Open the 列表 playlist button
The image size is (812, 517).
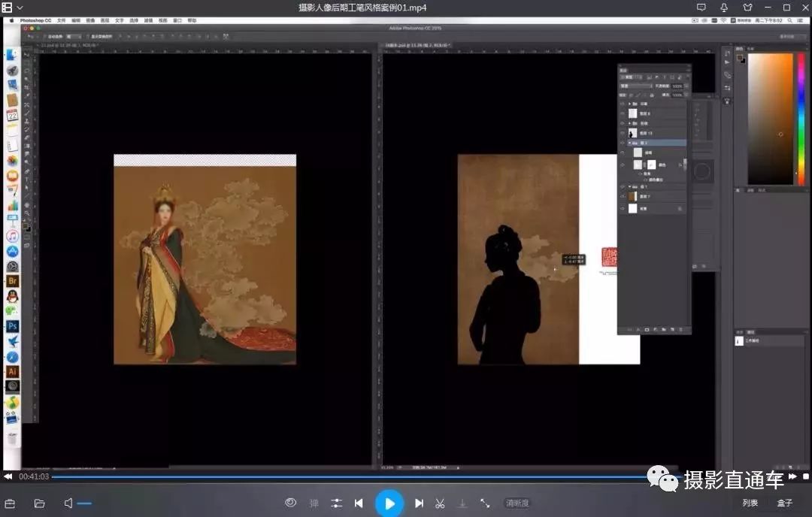point(750,503)
